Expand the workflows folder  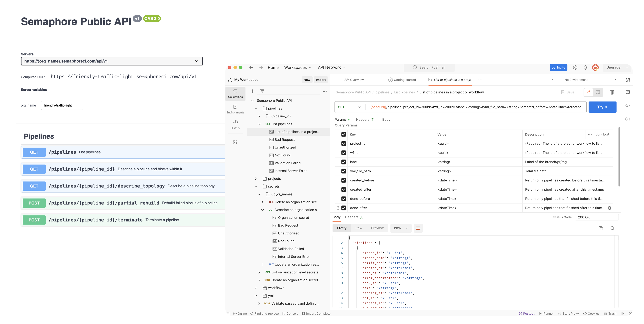click(x=255, y=288)
